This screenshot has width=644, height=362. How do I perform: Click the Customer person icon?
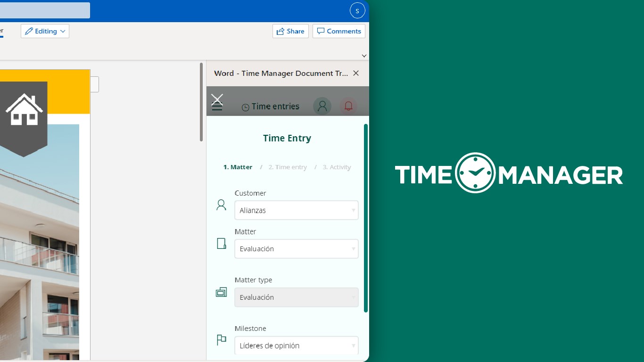[x=221, y=205]
